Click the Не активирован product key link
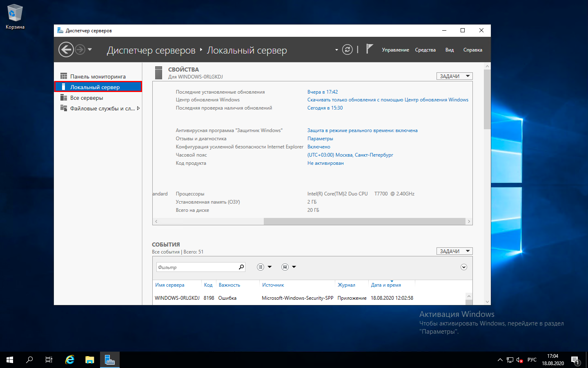Screen dimensions: 588x368 [325, 163]
